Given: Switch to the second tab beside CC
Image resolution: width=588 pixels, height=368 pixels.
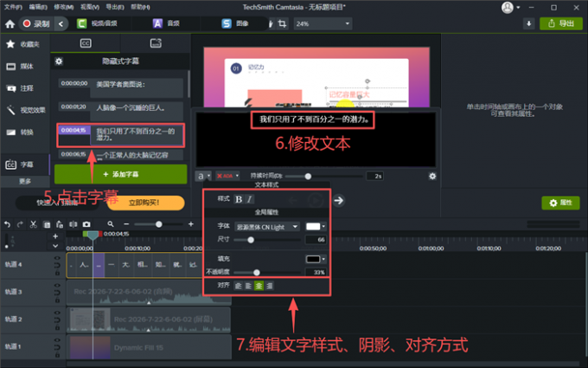Looking at the screenshot, I should [x=156, y=43].
